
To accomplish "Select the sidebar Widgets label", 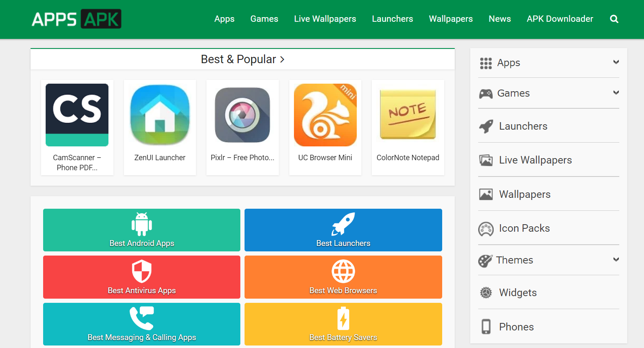I will 518,293.
